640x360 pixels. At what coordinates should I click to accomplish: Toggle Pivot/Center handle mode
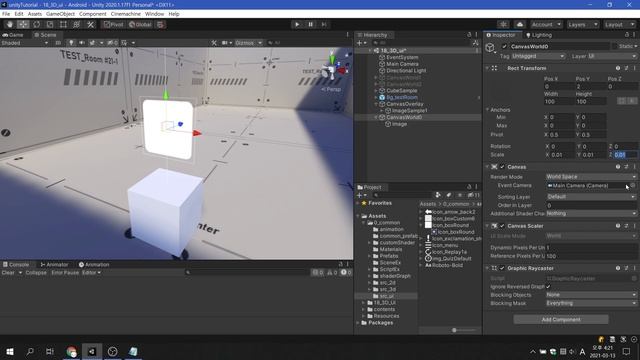tap(113, 24)
